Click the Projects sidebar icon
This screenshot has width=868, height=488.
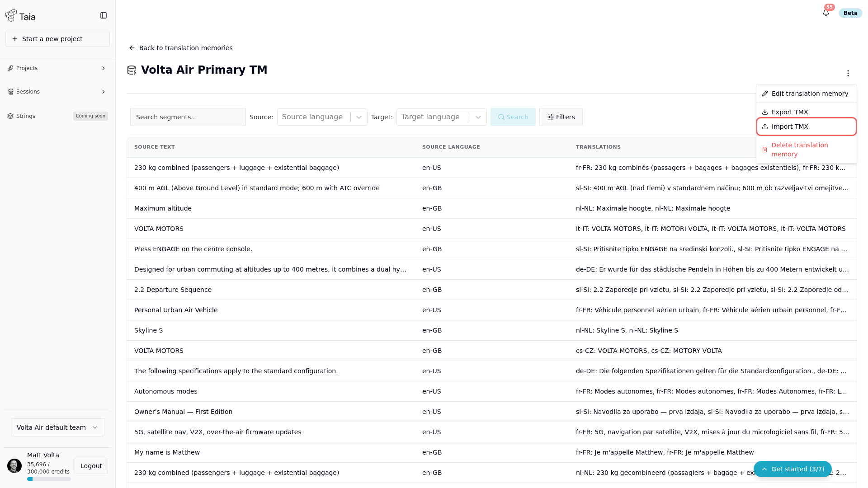pyautogui.click(x=10, y=68)
